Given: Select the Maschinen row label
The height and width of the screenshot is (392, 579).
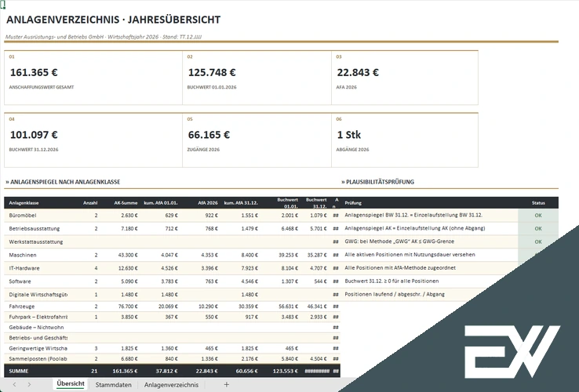Looking at the screenshot, I should [22, 255].
